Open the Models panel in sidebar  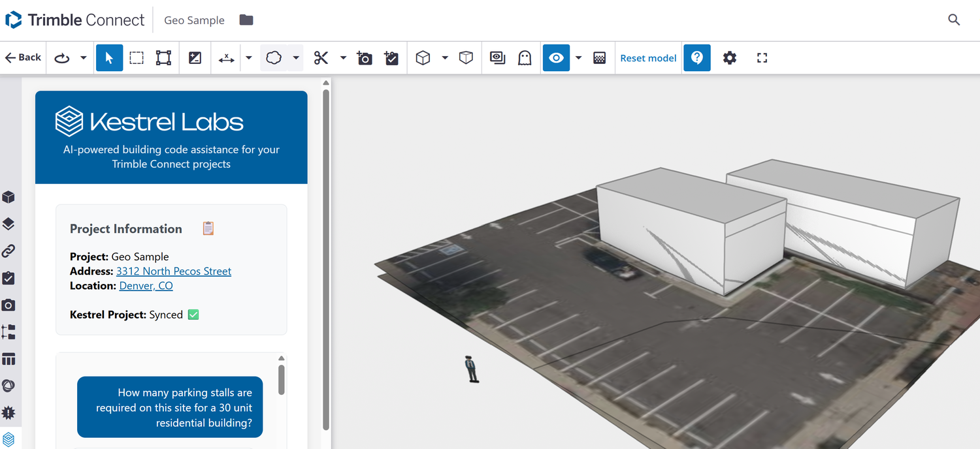[x=8, y=197]
